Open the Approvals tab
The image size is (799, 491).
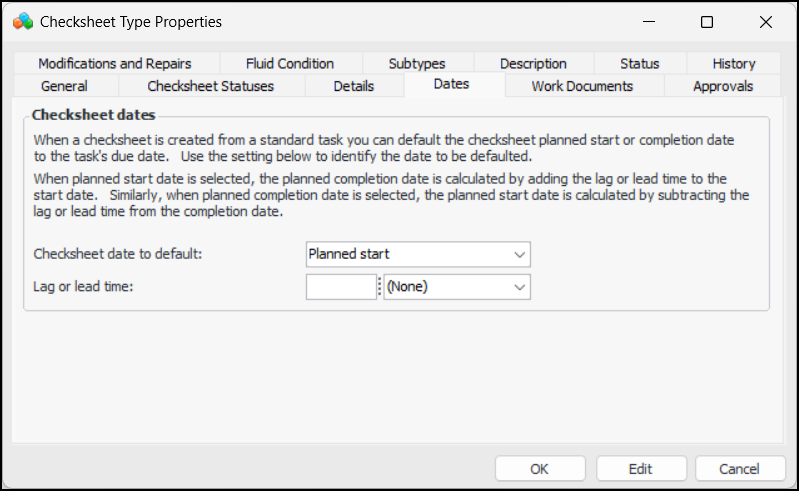[723, 86]
